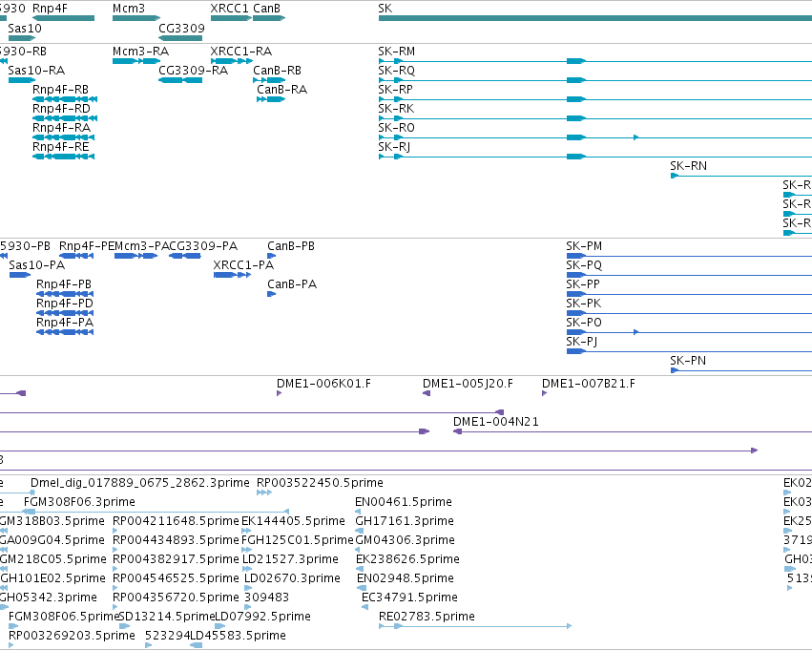This screenshot has width=812, height=650.
Task: Select the RE02783.5prime EST alignment
Action: pos(475,627)
